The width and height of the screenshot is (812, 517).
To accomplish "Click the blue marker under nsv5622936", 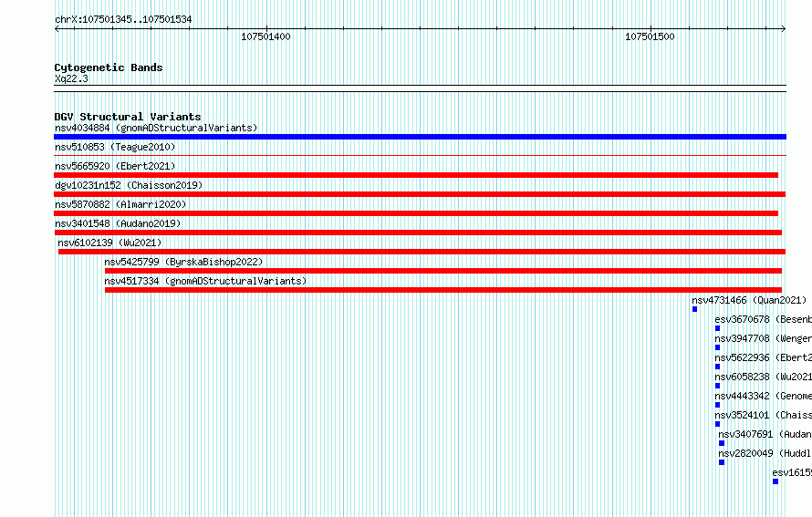I will point(718,367).
